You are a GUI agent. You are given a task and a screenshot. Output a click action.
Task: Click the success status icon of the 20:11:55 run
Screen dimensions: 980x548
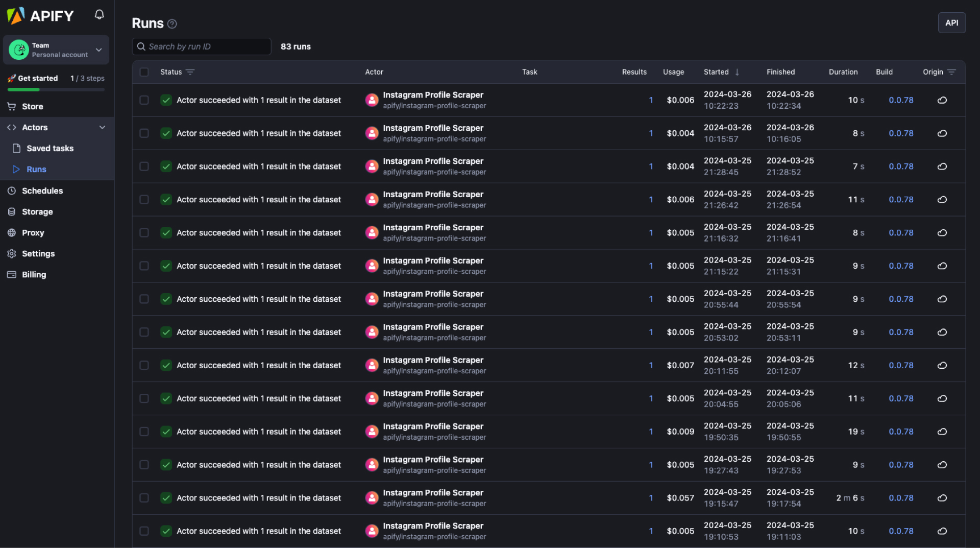[166, 365]
